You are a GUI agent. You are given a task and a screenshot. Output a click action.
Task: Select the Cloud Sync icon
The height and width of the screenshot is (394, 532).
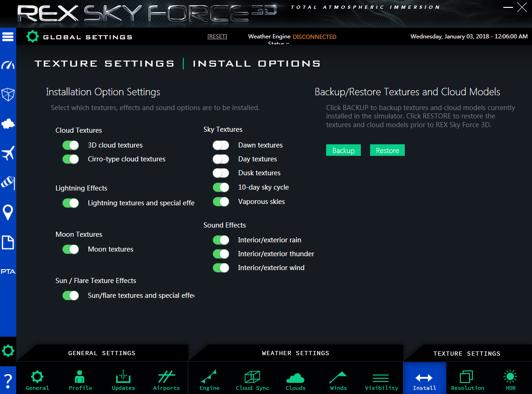pos(253,380)
